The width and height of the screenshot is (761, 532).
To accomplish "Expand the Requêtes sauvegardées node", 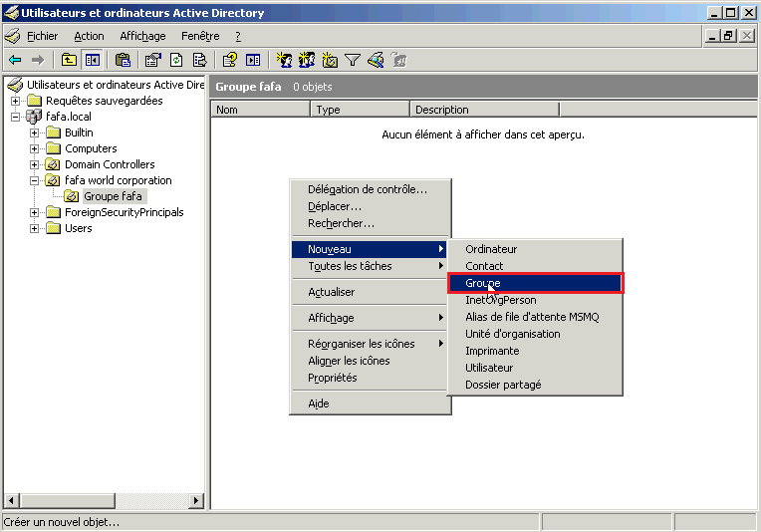I will click(16, 101).
